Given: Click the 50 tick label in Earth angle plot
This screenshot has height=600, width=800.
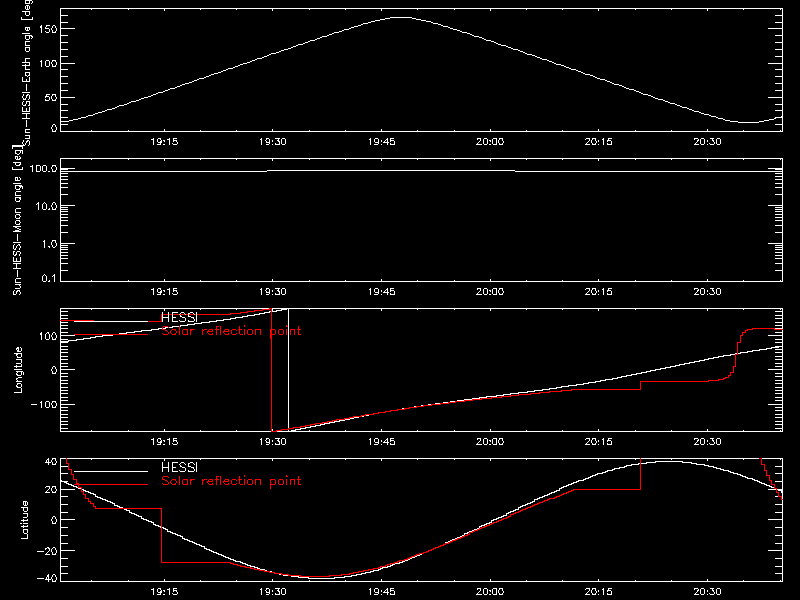Looking at the screenshot, I should pos(51,97).
